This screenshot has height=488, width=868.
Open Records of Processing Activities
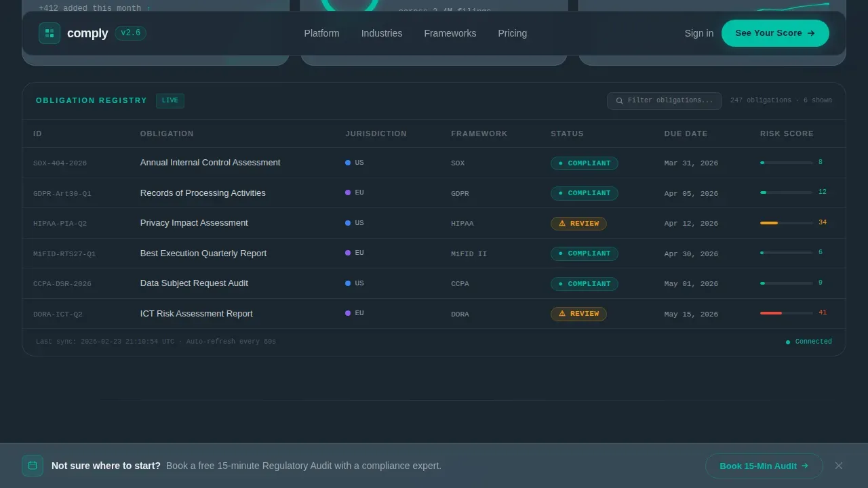(203, 193)
